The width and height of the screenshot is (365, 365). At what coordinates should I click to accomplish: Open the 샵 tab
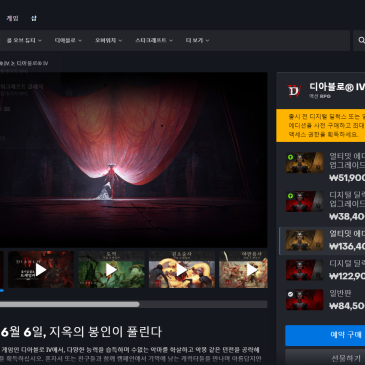[34, 18]
